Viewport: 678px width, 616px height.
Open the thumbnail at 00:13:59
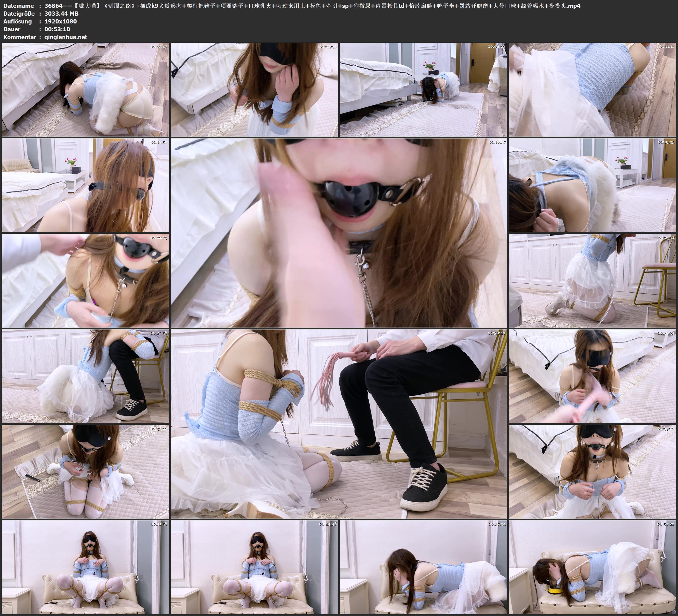(85, 185)
